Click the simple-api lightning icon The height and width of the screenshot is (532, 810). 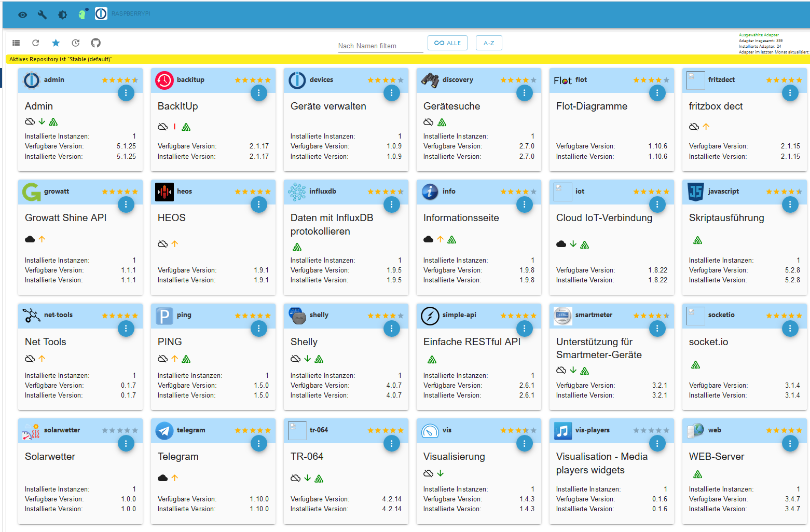pos(430,316)
